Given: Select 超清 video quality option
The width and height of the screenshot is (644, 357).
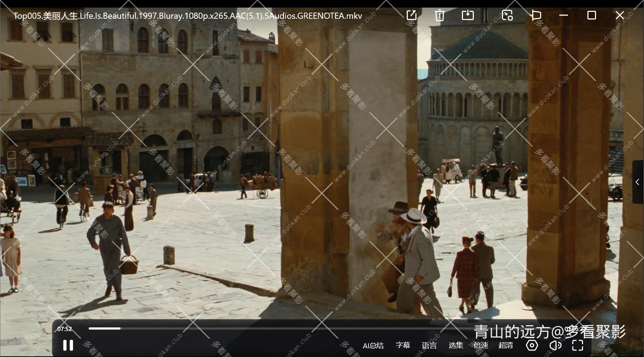Looking at the screenshot, I should point(506,345).
